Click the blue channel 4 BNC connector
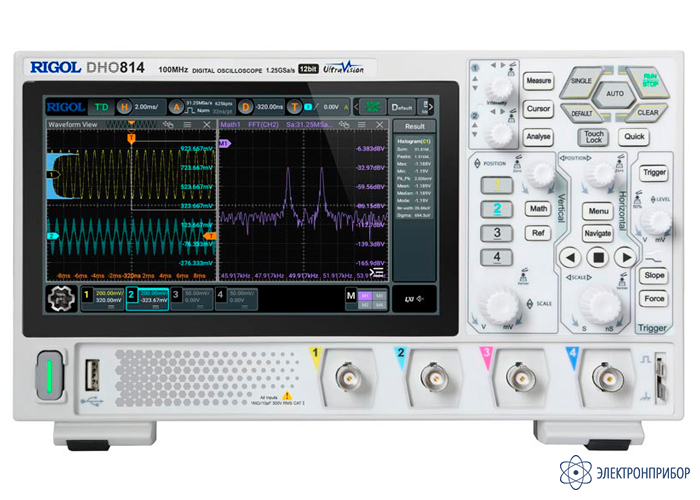The image size is (700, 500). [607, 378]
